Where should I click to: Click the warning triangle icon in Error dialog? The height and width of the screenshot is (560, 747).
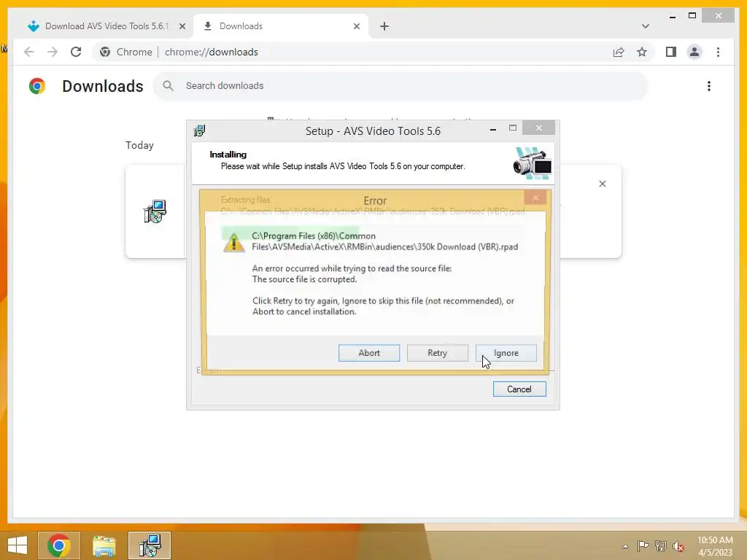click(x=234, y=242)
